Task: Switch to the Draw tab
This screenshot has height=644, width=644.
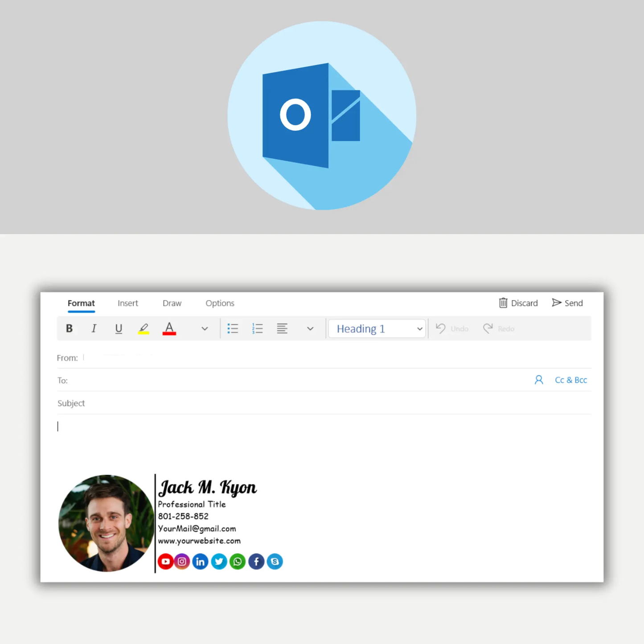Action: [x=172, y=303]
